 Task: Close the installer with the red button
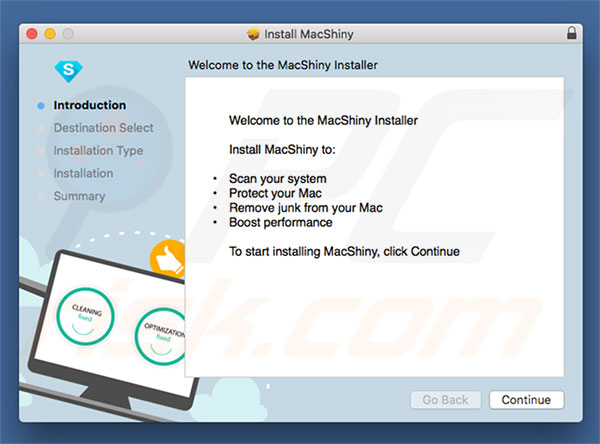click(32, 34)
